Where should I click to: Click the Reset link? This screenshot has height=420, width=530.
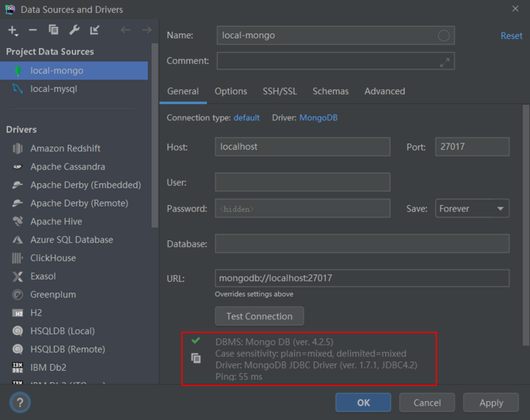tap(511, 35)
